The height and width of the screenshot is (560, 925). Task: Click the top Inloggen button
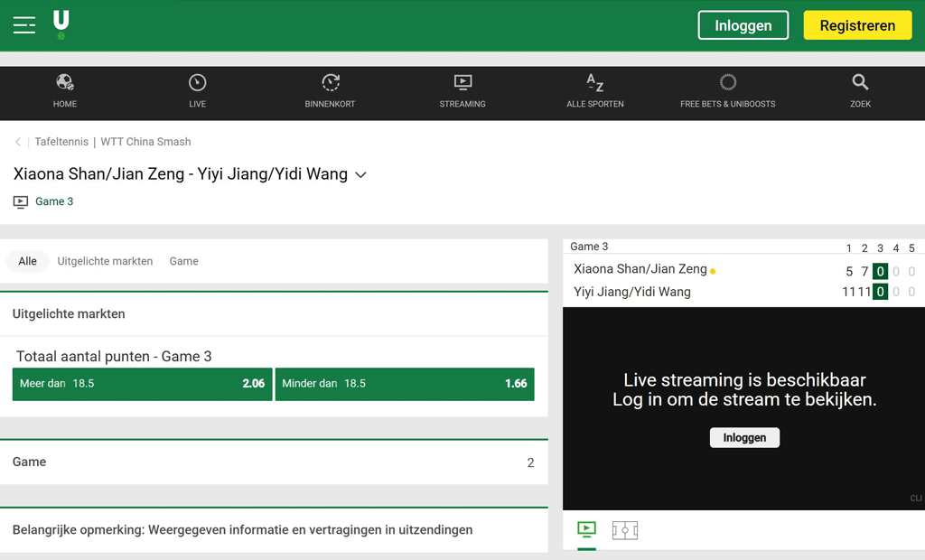click(743, 25)
